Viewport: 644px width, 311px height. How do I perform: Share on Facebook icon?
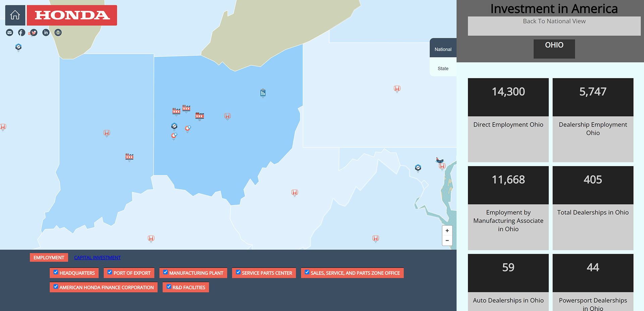[x=21, y=33]
